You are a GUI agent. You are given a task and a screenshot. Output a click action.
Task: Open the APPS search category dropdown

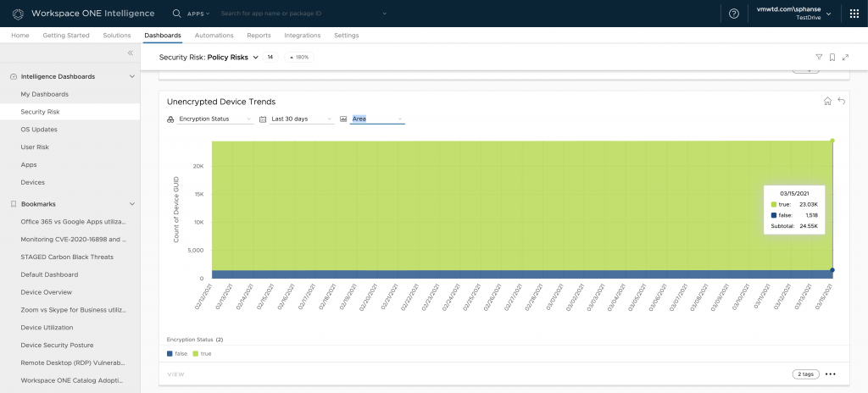[x=198, y=14]
